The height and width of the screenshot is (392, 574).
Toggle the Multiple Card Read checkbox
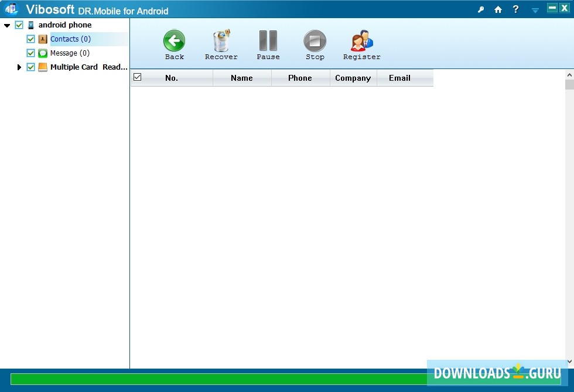(30, 67)
